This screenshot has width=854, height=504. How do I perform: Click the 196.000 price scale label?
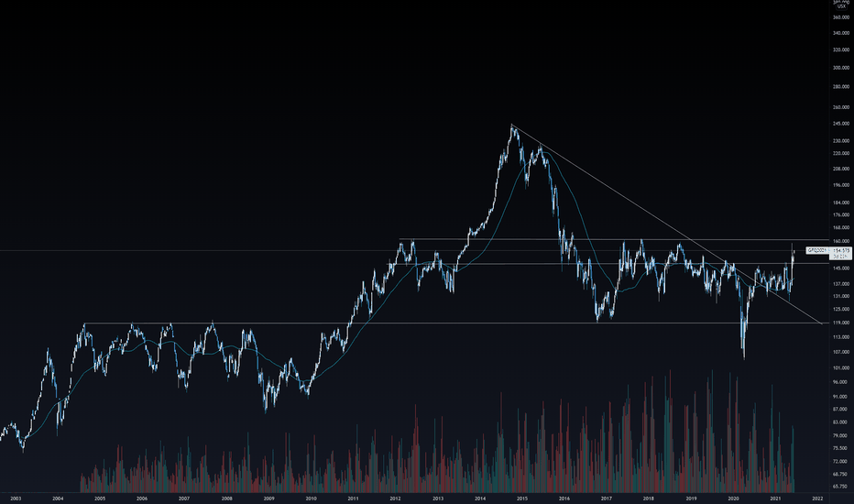841,185
